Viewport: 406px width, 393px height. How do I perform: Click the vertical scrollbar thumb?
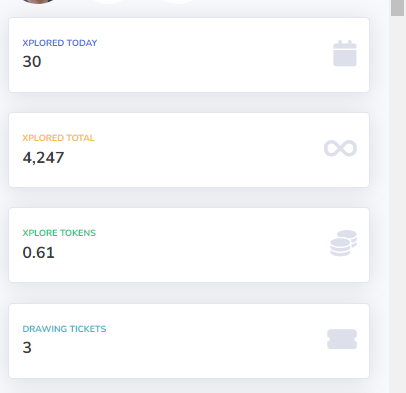tap(397, 7)
